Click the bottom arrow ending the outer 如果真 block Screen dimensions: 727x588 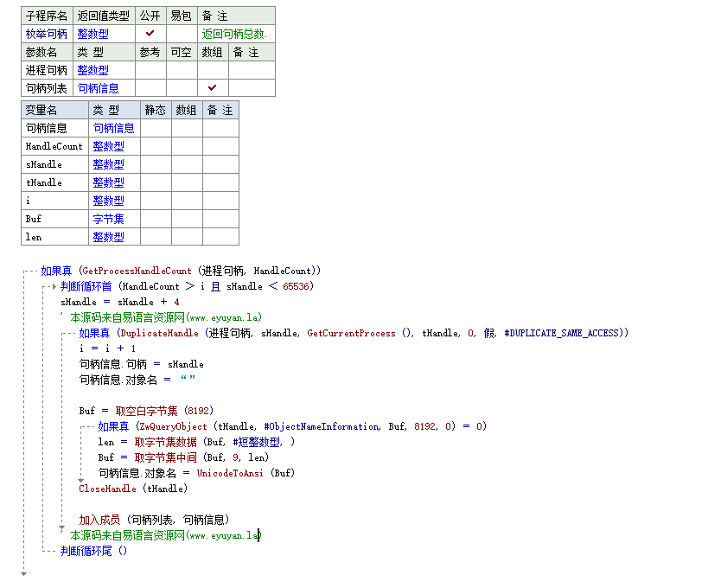pyautogui.click(x=23, y=574)
